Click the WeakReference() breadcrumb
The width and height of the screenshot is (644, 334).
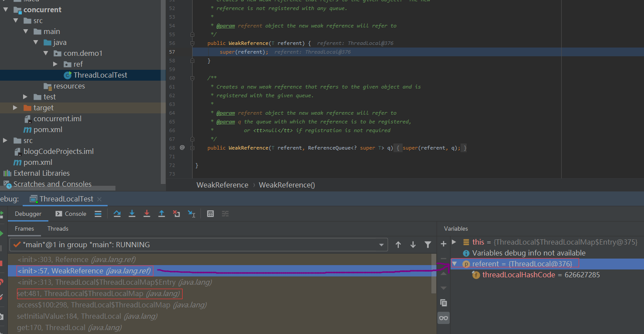click(x=287, y=185)
